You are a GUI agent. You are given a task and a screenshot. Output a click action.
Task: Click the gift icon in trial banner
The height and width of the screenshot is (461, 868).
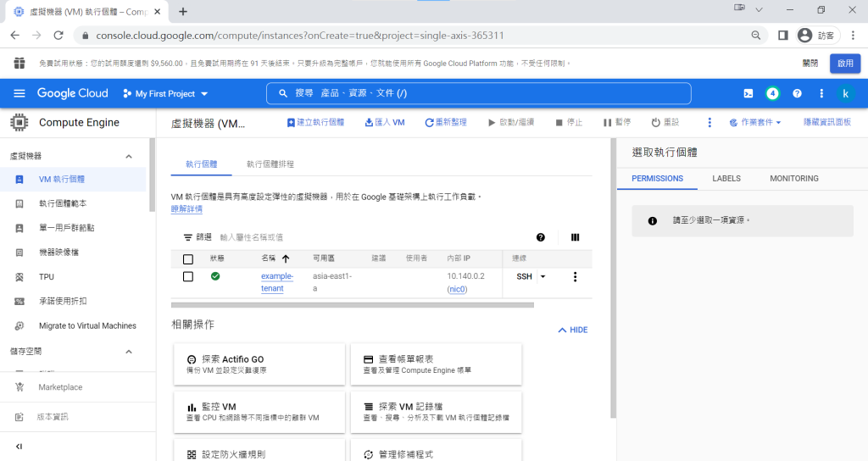click(x=19, y=63)
